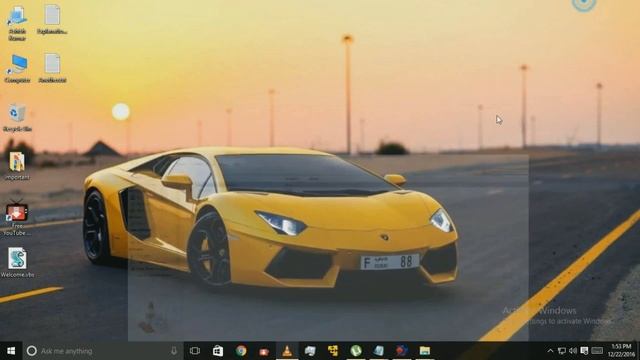Select the important folder on desktop
The image size is (640, 360).
point(17,166)
